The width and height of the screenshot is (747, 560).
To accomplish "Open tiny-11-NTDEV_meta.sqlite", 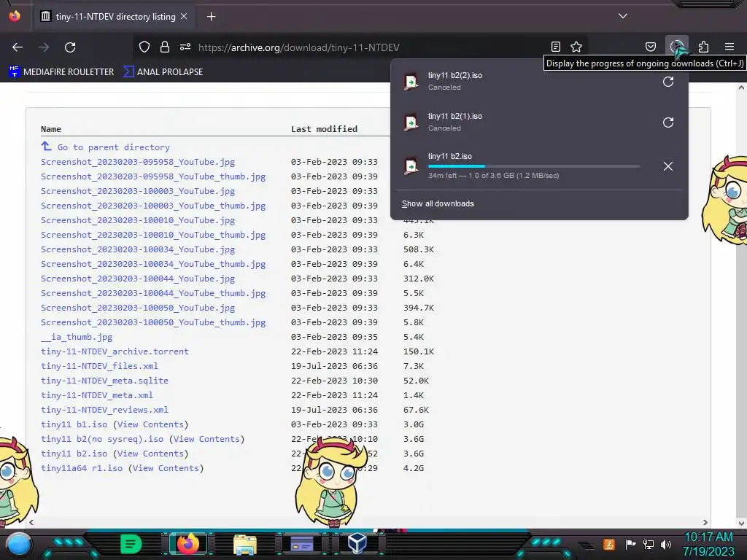I will pos(104,381).
